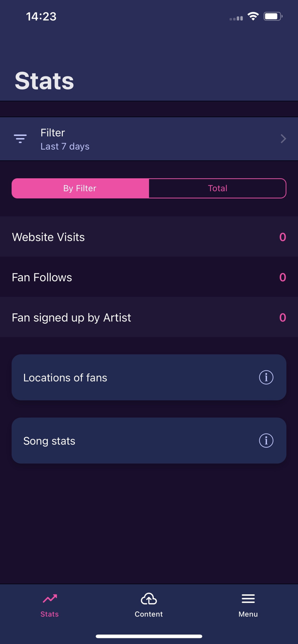Viewport: 298px width, 644px height.
Task: Tap the battery indicator icon
Action: [271, 16]
